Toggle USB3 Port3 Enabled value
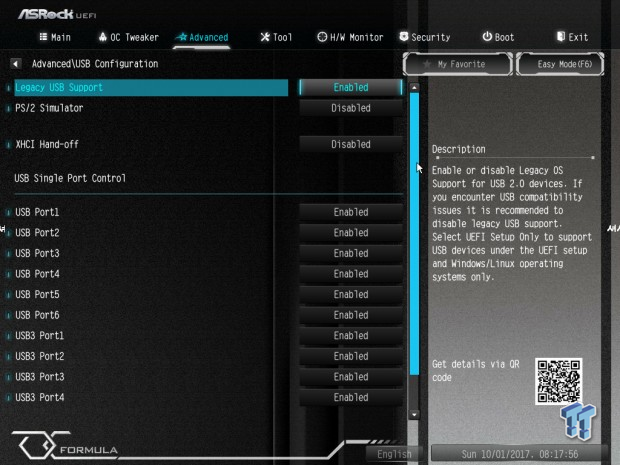This screenshot has width=620, height=465. pyautogui.click(x=351, y=377)
